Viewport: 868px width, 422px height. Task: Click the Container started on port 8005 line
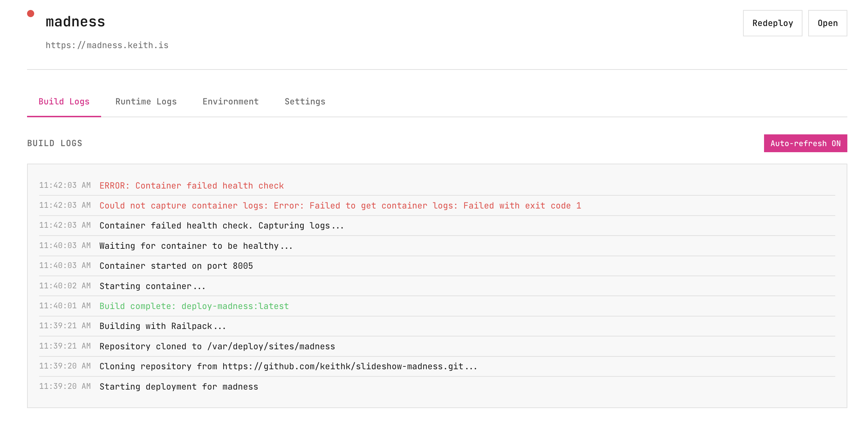click(176, 266)
